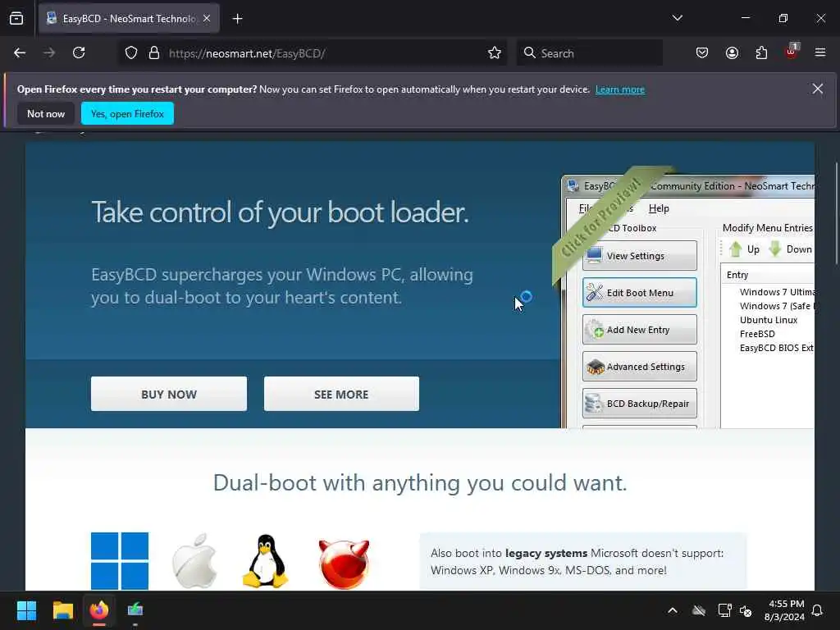Image resolution: width=840 pixels, height=630 pixels.
Task: Open the Windows Start menu
Action: tap(26, 610)
